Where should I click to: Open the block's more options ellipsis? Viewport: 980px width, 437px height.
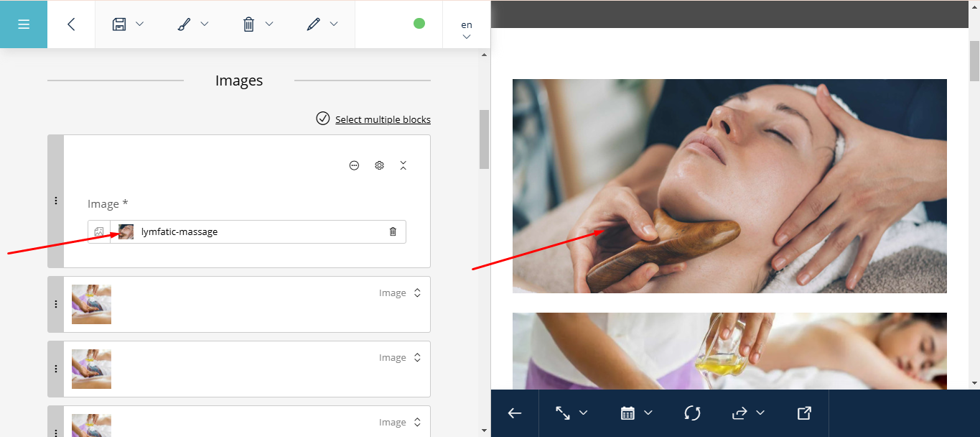(354, 165)
